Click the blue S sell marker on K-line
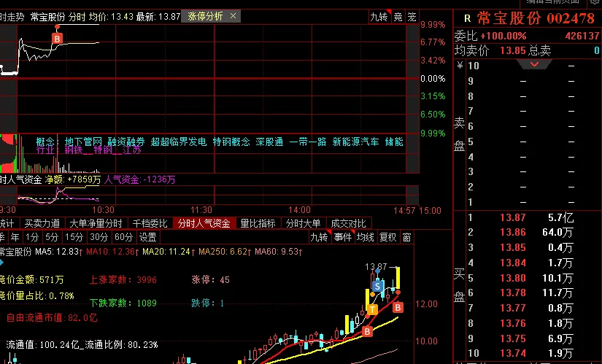The width and height of the screenshot is (602, 364). pos(378,286)
